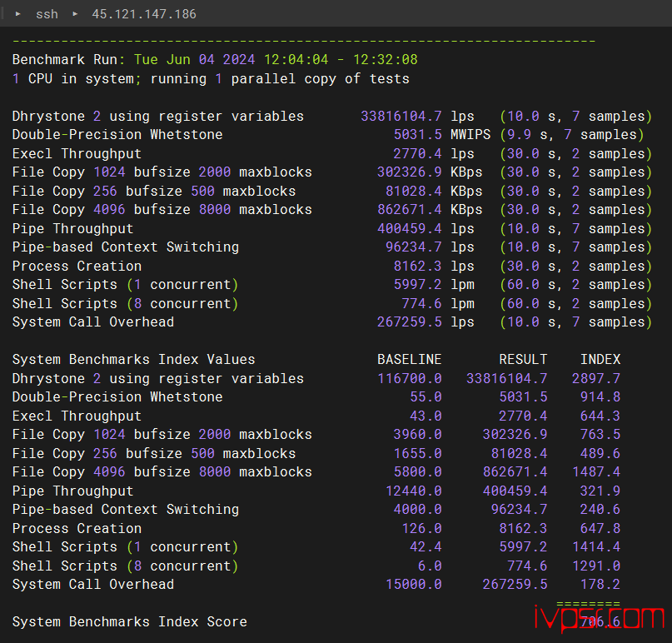The width and height of the screenshot is (672, 643).
Task: Select Dhrystone baseline 116700.0
Action: 410,378
